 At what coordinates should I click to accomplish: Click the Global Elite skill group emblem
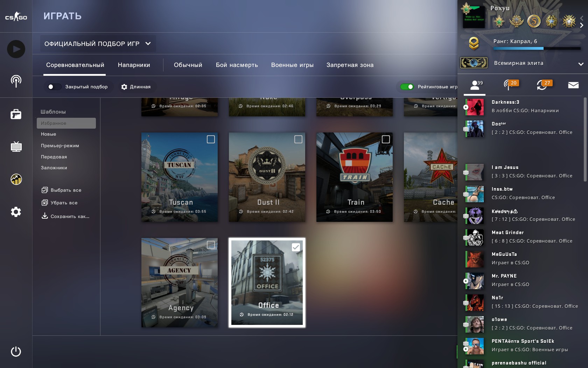474,63
